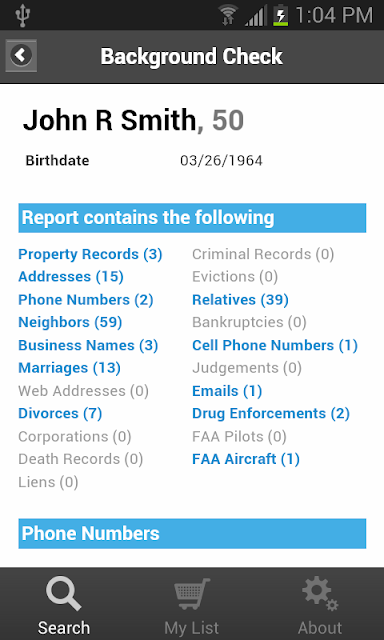384x640 pixels.
Task: Open Cell Phone Numbers (1)
Action: point(275,345)
